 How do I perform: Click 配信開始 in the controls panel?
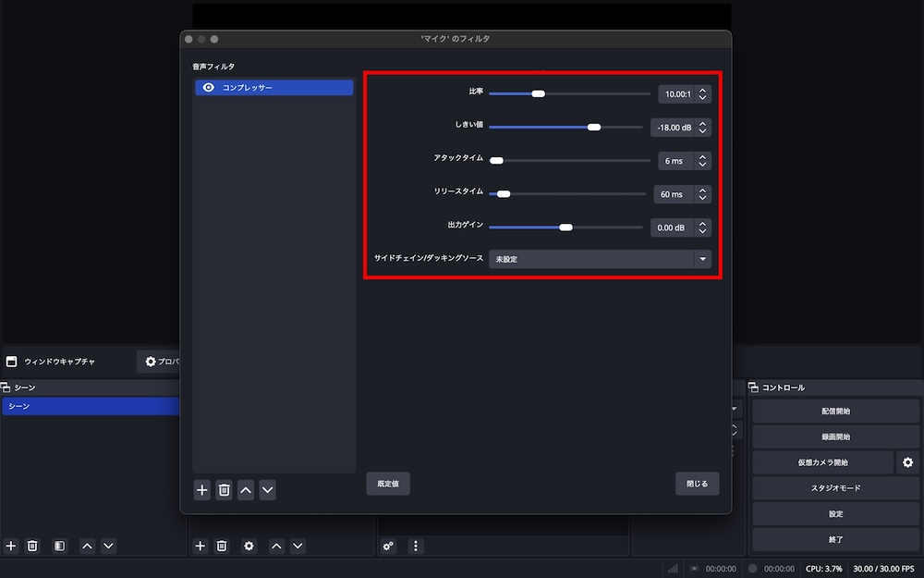[835, 412]
